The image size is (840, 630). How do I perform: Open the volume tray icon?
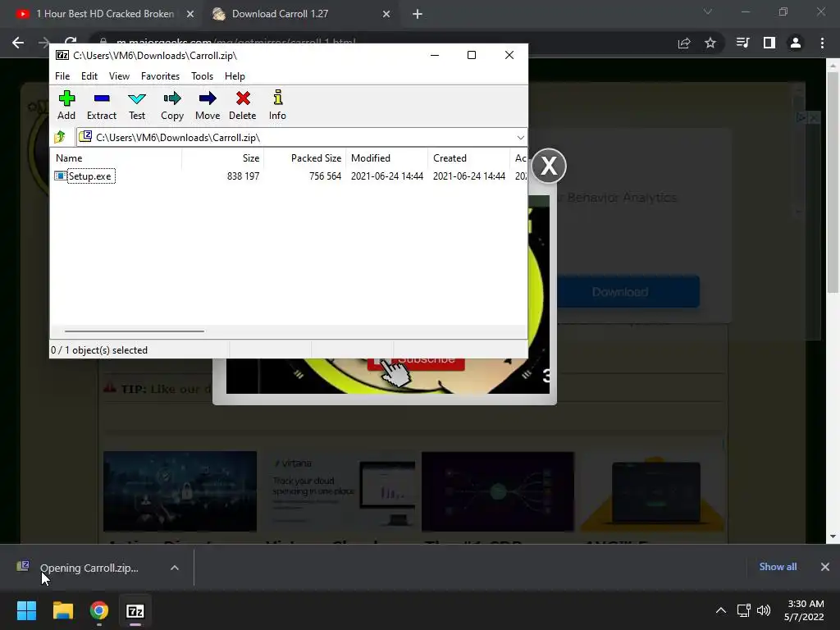click(x=764, y=610)
